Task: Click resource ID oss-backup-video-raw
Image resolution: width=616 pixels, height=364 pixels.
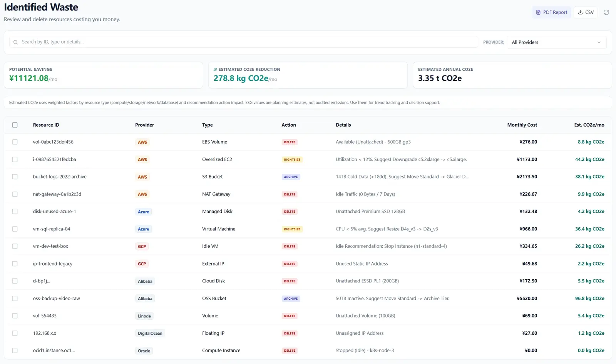Action: 57,299
